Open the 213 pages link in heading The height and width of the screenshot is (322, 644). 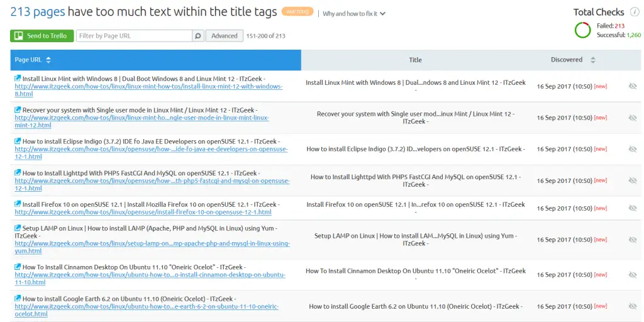(37, 12)
